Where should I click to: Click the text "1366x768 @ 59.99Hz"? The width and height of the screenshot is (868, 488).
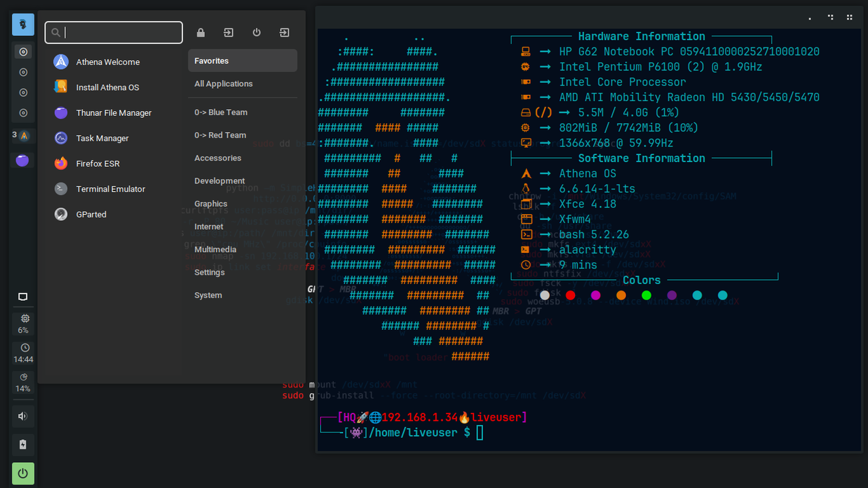pos(616,143)
